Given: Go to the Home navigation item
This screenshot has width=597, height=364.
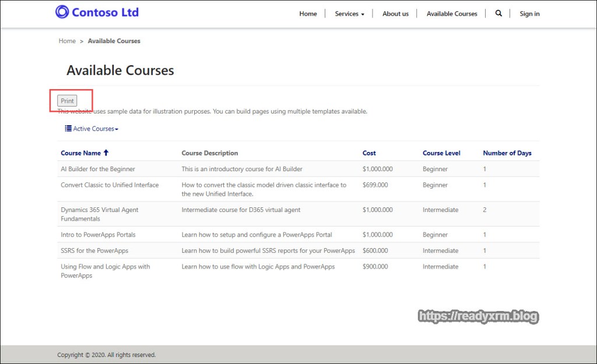Looking at the screenshot, I should pos(308,14).
